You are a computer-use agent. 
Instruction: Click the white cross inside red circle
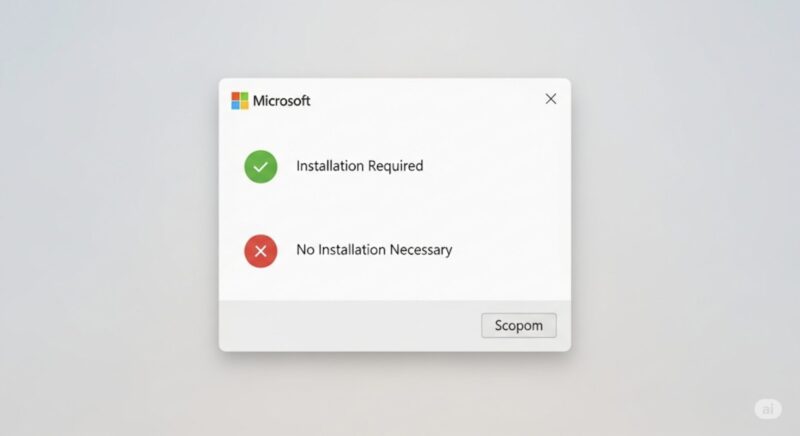point(261,251)
